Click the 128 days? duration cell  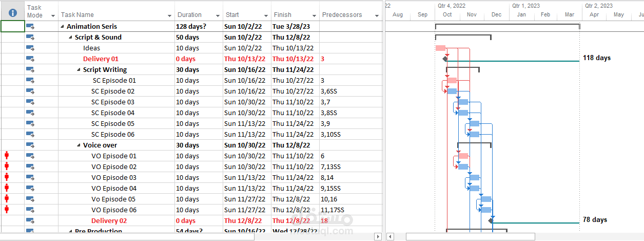(199, 26)
